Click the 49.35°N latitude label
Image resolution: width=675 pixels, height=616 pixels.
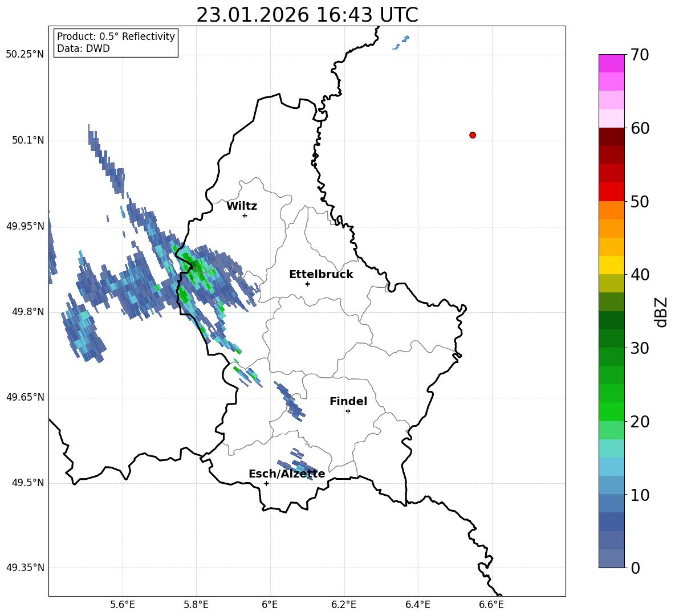tap(25, 568)
